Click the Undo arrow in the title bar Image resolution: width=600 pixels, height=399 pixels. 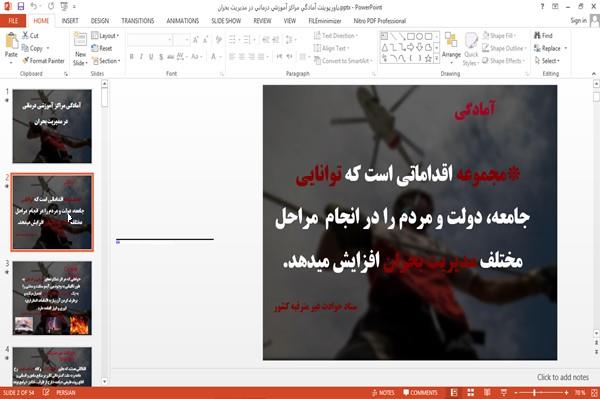34,6
